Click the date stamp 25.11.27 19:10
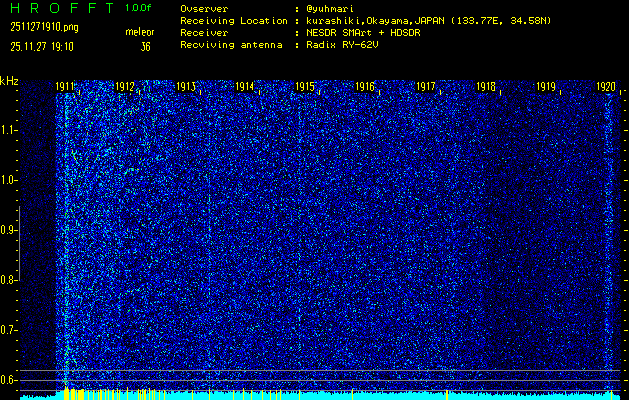 tap(42, 47)
